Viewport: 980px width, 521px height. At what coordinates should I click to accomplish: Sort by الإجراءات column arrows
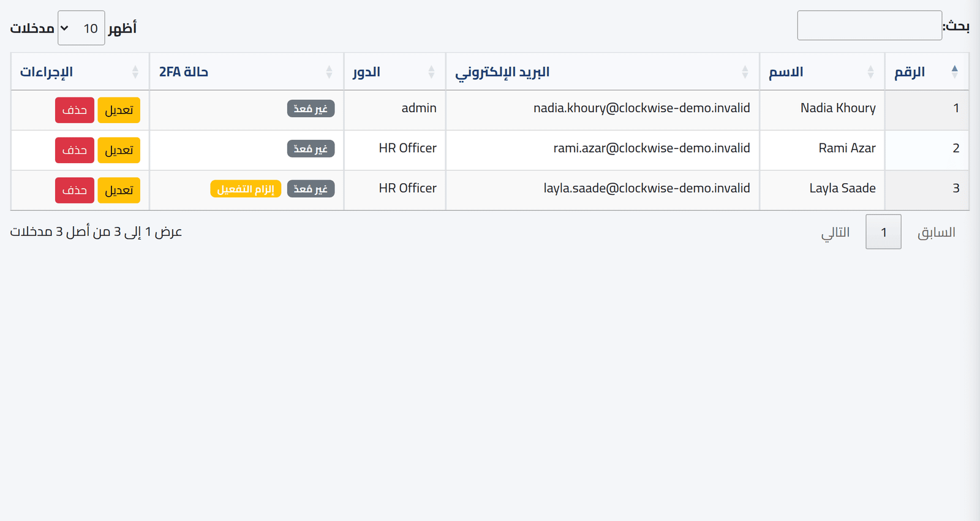pyautogui.click(x=135, y=72)
